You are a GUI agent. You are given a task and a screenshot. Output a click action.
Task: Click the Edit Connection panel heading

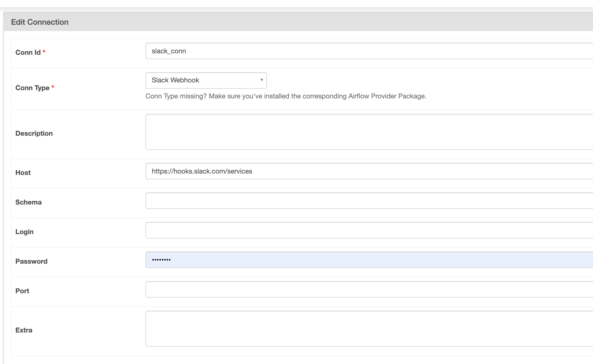(40, 22)
